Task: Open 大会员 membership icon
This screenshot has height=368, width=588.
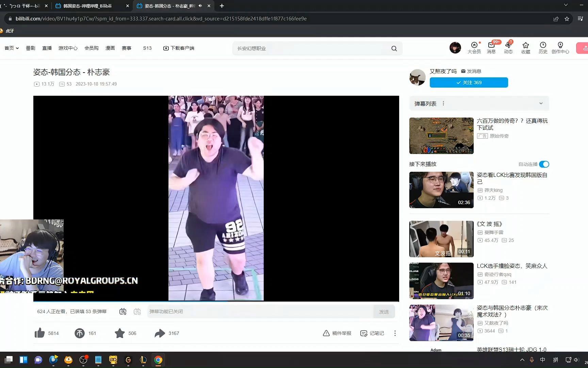Action: pos(474,48)
